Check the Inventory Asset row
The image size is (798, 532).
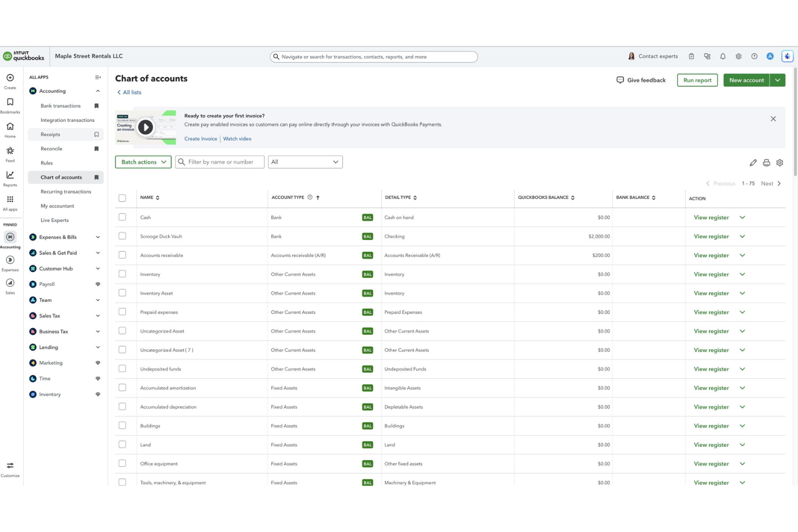pyautogui.click(x=122, y=293)
